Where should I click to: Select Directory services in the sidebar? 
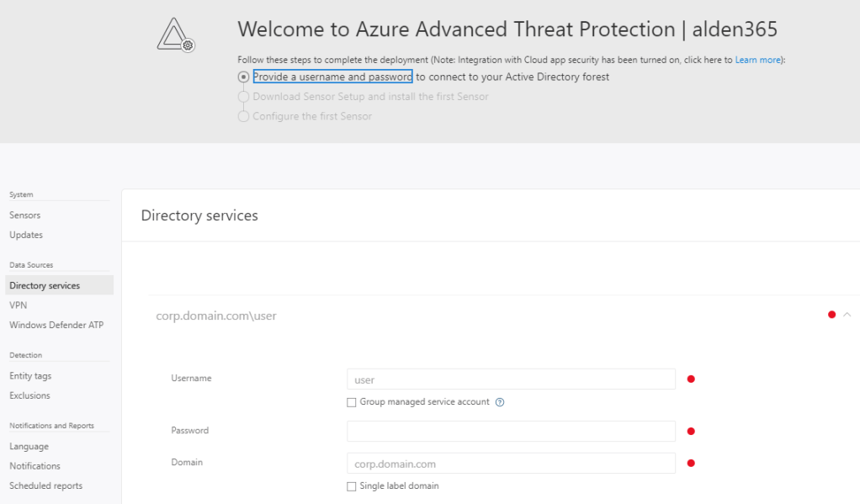pos(45,286)
